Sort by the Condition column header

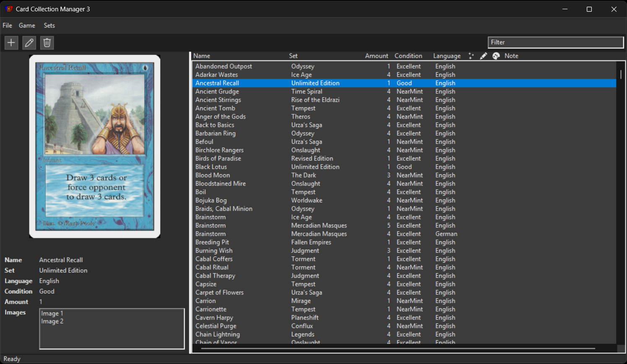point(408,56)
